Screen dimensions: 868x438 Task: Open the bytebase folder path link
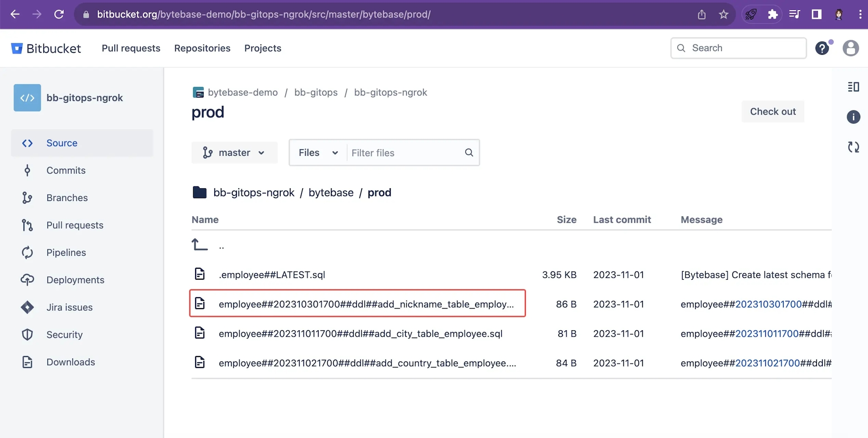coord(331,192)
